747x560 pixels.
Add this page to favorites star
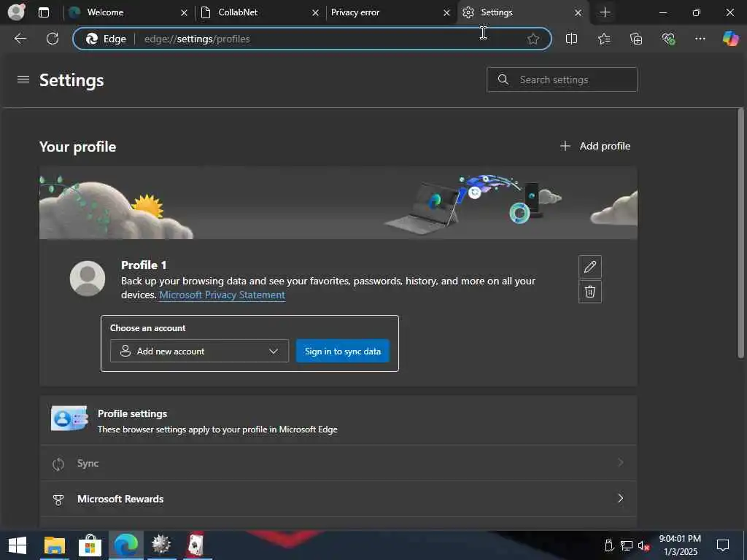533,39
